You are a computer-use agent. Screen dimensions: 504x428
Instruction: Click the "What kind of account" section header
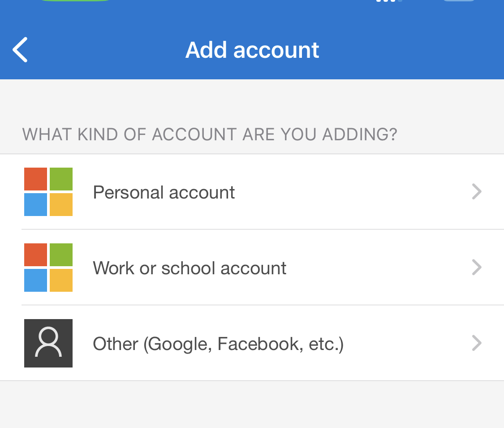[x=210, y=134]
